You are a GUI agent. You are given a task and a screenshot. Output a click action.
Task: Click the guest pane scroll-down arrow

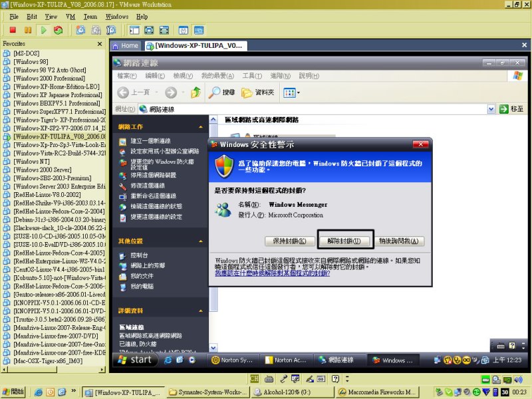pos(213,347)
